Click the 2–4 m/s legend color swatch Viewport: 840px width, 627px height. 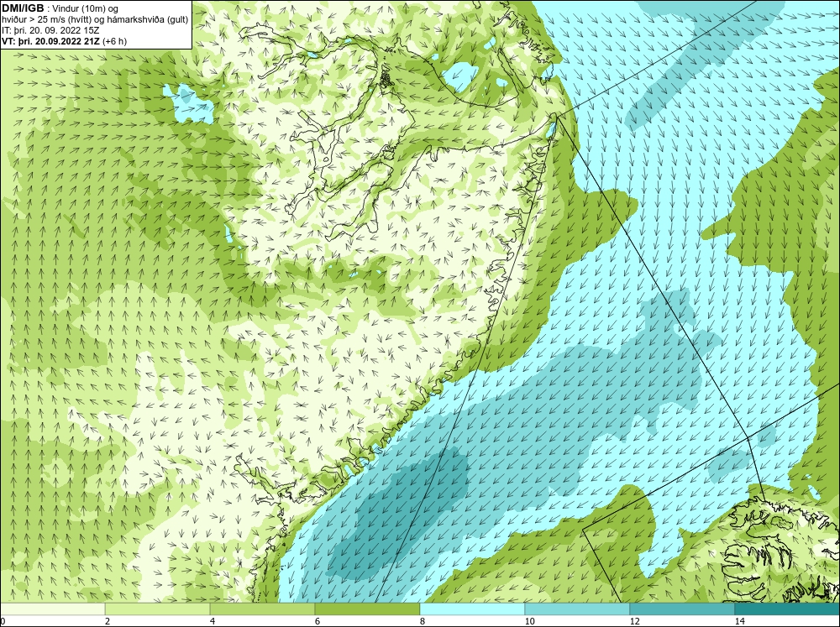click(158, 609)
